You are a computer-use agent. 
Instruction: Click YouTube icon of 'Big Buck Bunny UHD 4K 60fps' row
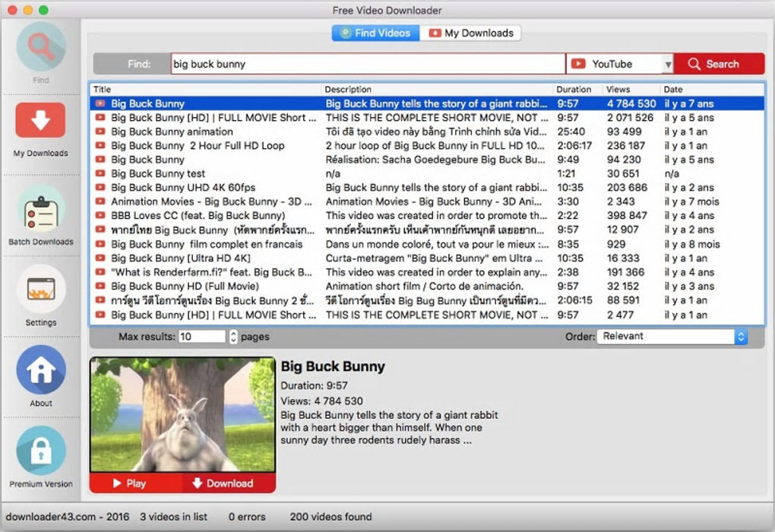click(x=100, y=188)
